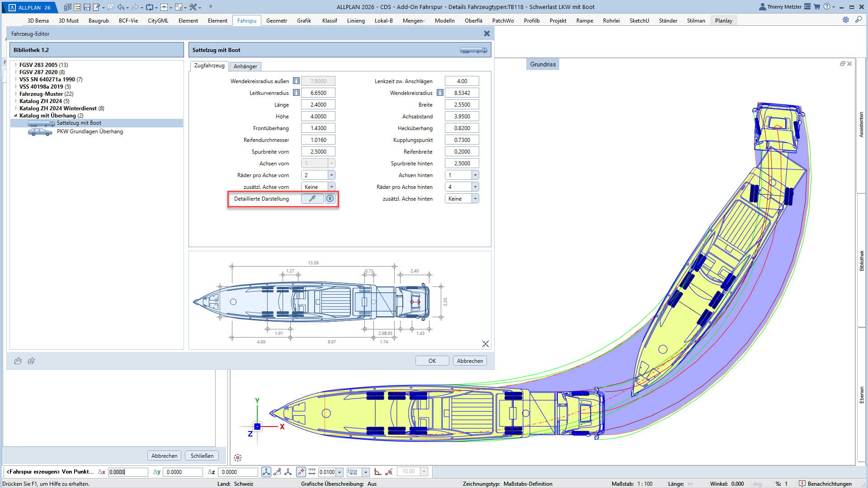868x488 pixels.
Task: Open the Geometr ribbon tab
Action: [276, 20]
